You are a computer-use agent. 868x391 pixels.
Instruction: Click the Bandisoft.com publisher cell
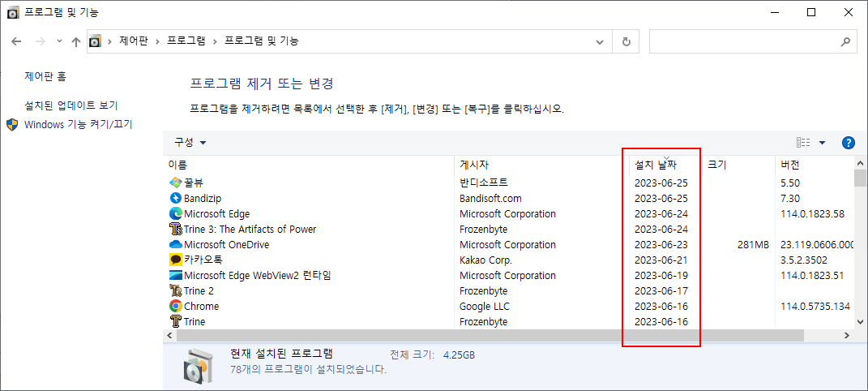(490, 198)
